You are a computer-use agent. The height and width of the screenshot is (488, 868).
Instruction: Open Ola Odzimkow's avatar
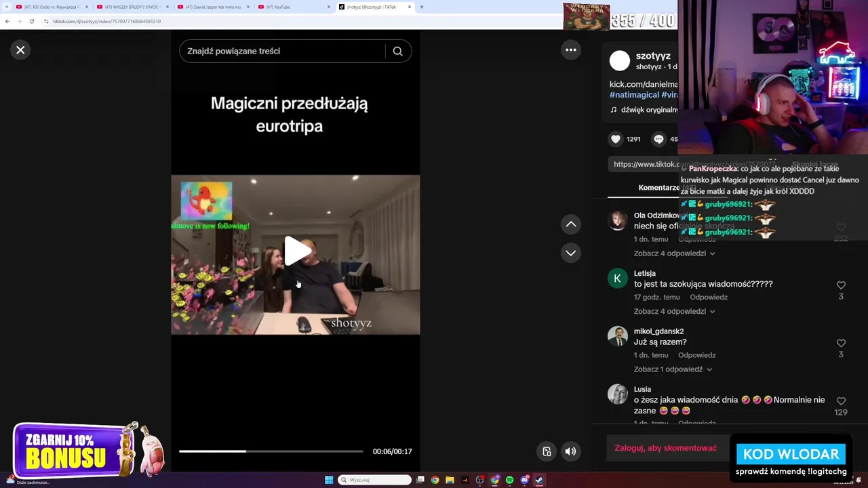(x=618, y=220)
